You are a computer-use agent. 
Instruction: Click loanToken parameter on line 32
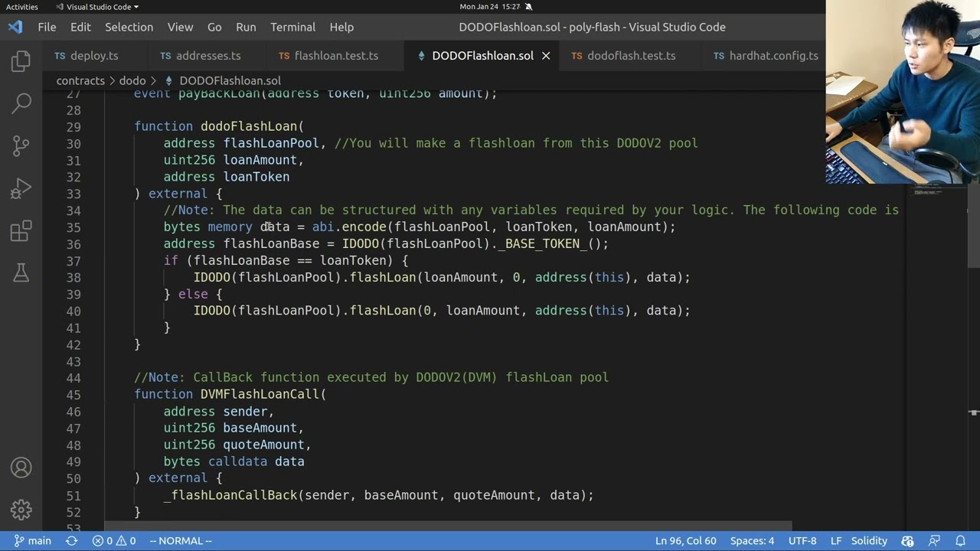click(x=256, y=177)
